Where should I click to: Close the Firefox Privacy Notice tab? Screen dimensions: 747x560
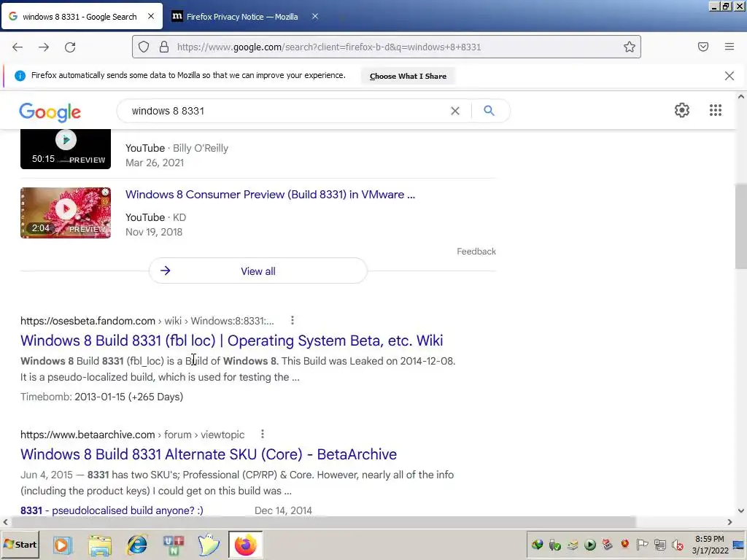coord(315,16)
